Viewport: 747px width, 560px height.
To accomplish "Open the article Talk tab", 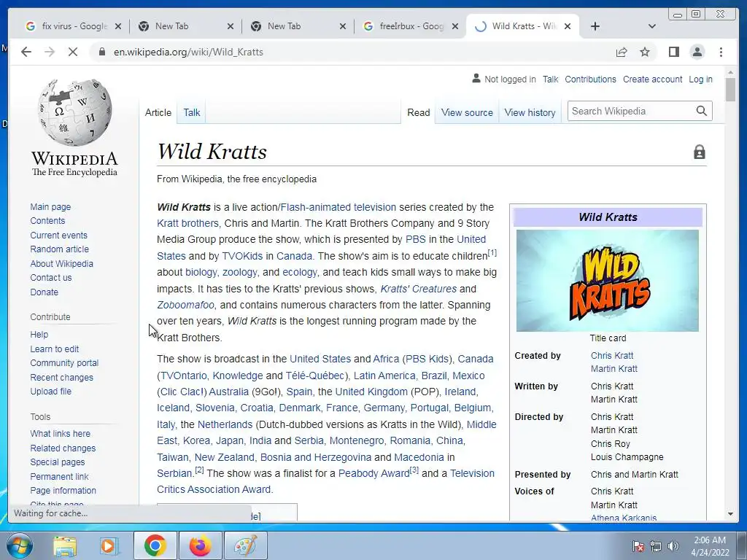I will pyautogui.click(x=192, y=112).
